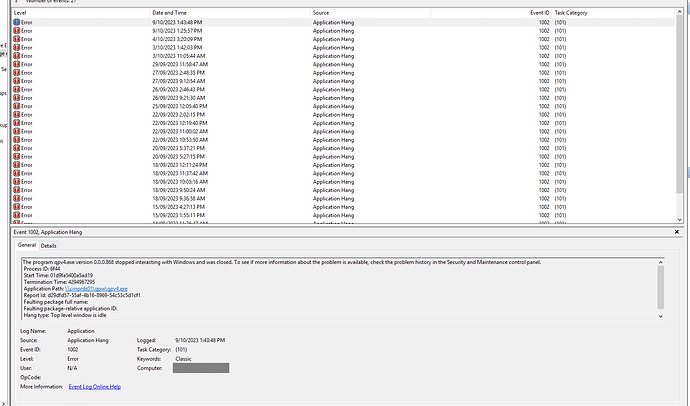Click error icon of the 9/10/2023 1:43:48 PM event

17,21
